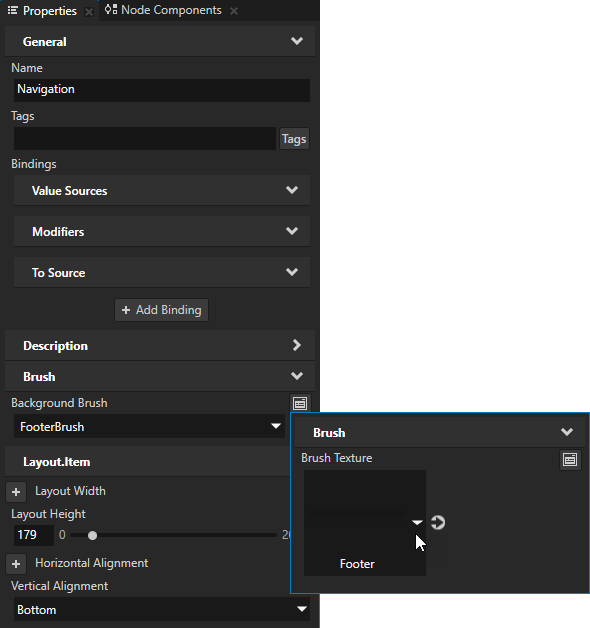
Task: Add the Horizontal Alignment property with the plus button
Action: click(x=16, y=564)
